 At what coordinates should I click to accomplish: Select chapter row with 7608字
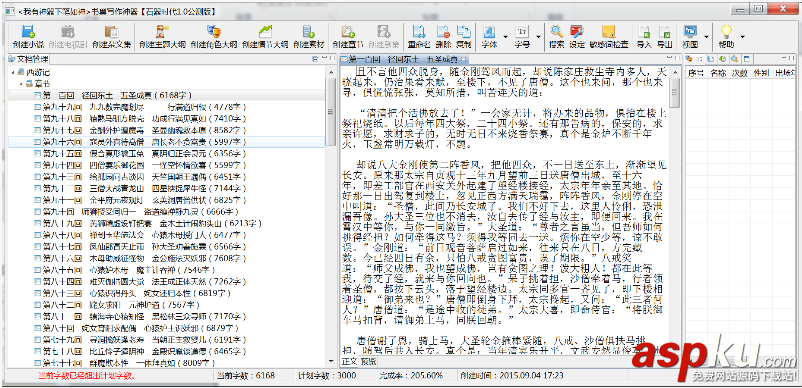pos(167,258)
